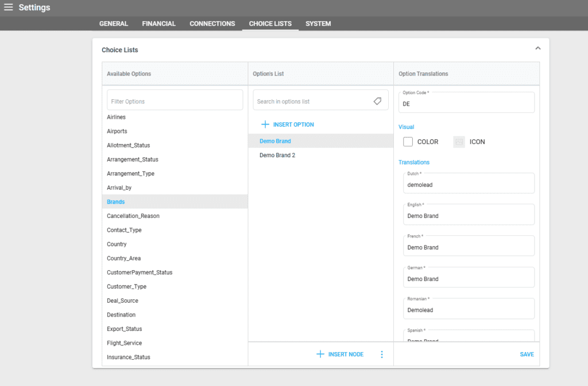Open the hamburger navigation menu
The height and width of the screenshot is (386, 588).
[x=9, y=7]
